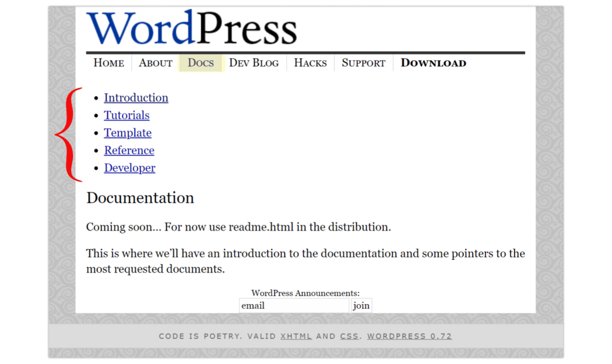Click the WordPress 0.72 footer link
The image size is (612, 364).
coord(409,336)
